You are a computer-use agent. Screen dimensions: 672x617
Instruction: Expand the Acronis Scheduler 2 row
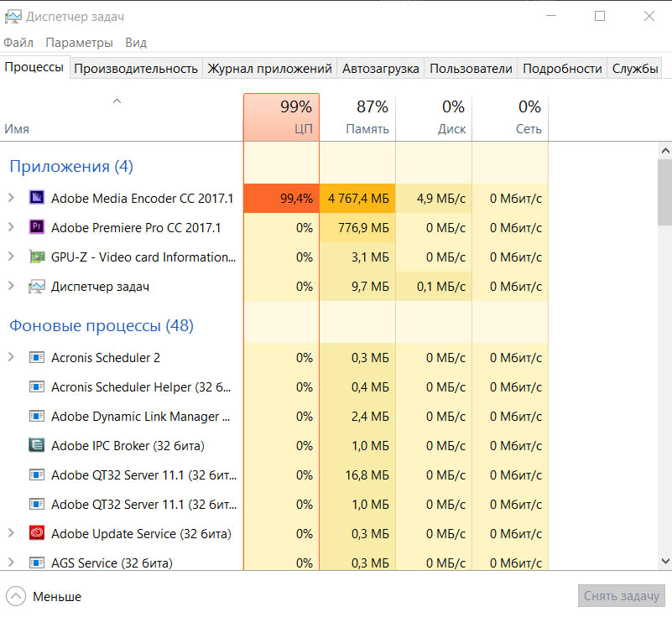point(11,357)
